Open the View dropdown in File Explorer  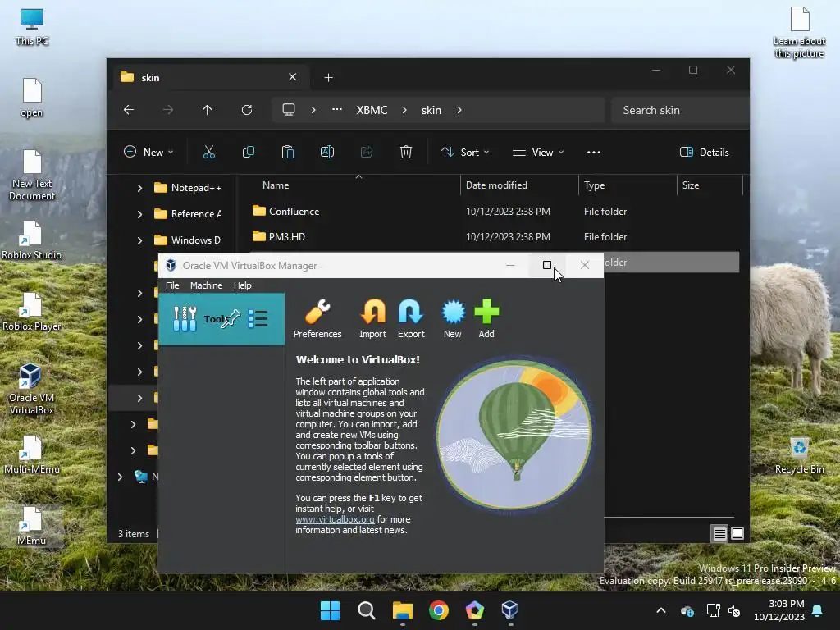(538, 152)
